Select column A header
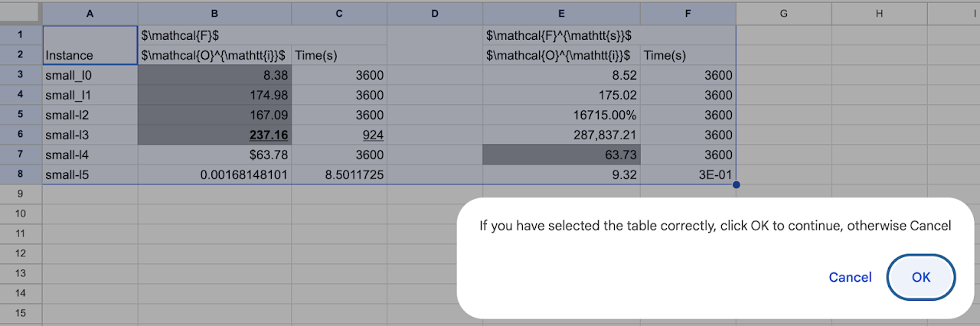 click(x=90, y=13)
